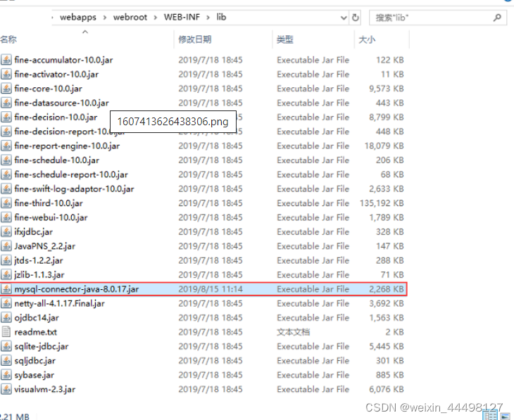Click the jar icon of sqlite-jdbc.jar
Image resolution: width=514 pixels, height=420 pixels.
[6, 346]
